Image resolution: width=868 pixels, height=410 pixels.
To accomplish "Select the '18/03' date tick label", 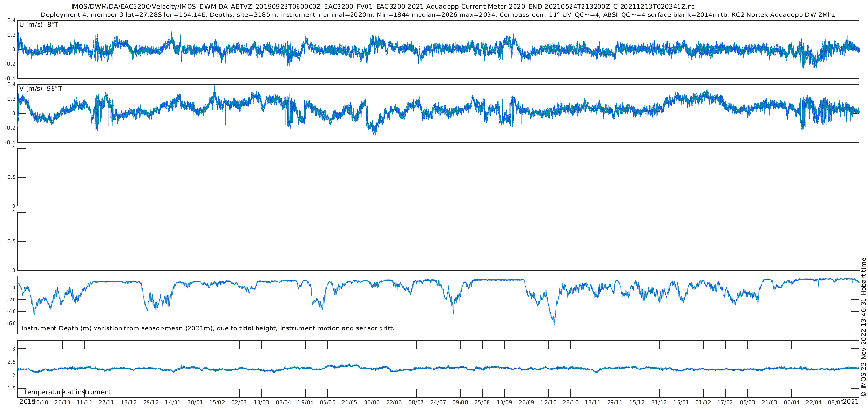I will pos(261,402).
